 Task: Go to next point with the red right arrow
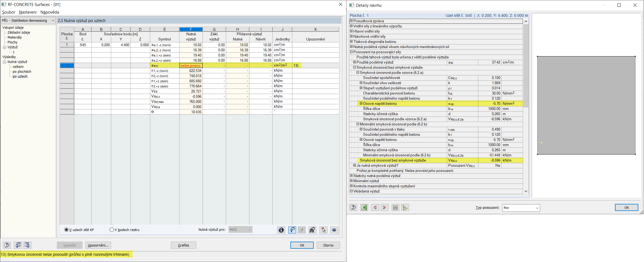[384, 207]
